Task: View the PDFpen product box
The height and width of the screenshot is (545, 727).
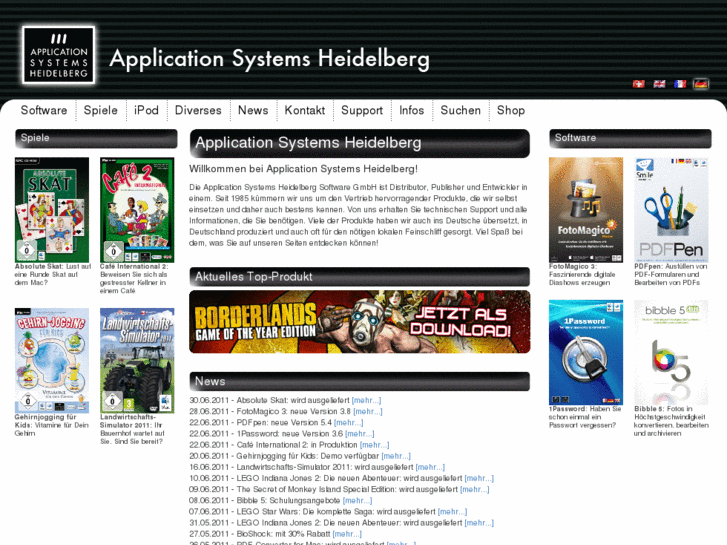Action: point(671,210)
